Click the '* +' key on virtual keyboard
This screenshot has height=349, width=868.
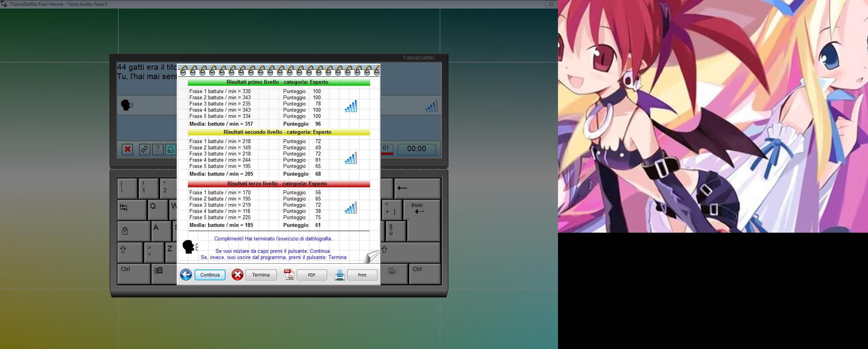pyautogui.click(x=391, y=210)
